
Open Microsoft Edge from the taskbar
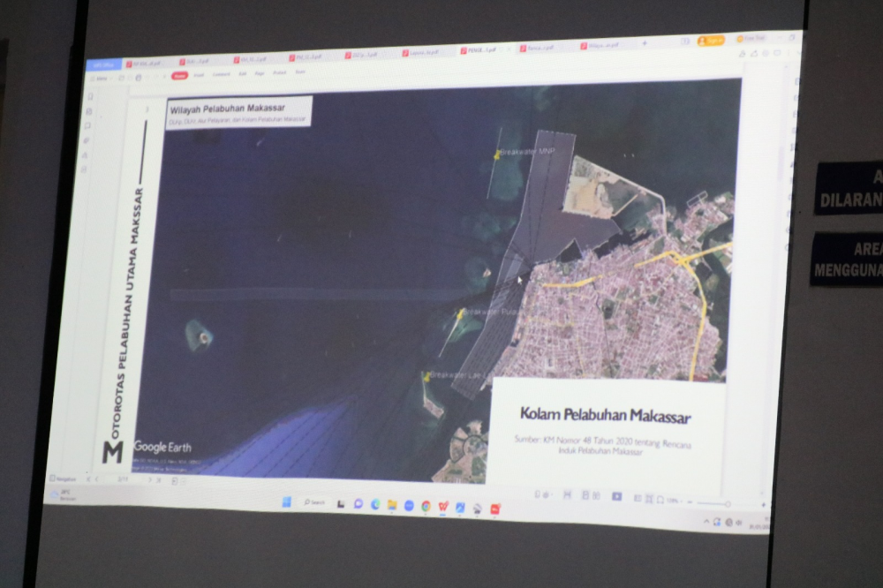coord(375,504)
